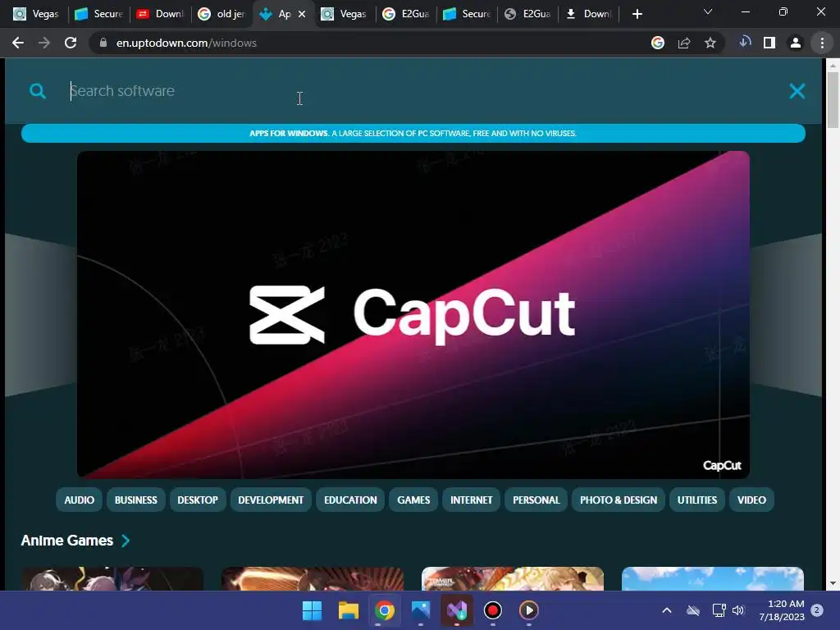Open the first Anime Games thumbnail
This screenshot has width=840, height=630.
[112, 578]
